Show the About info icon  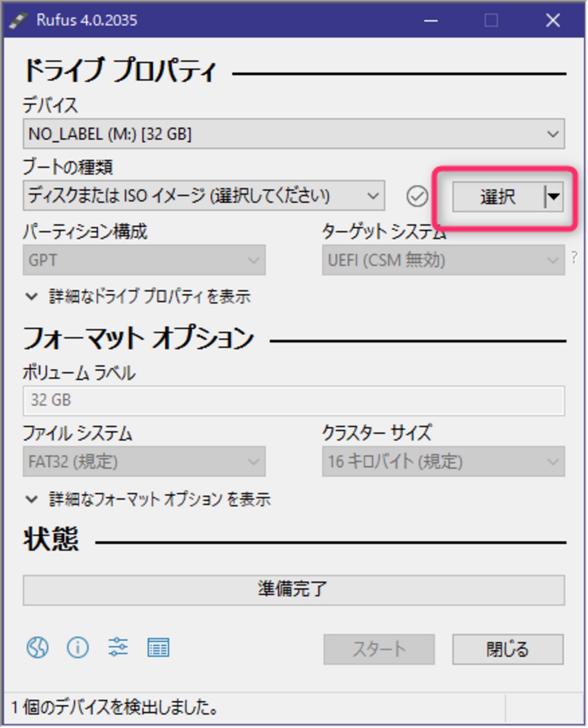(78, 648)
